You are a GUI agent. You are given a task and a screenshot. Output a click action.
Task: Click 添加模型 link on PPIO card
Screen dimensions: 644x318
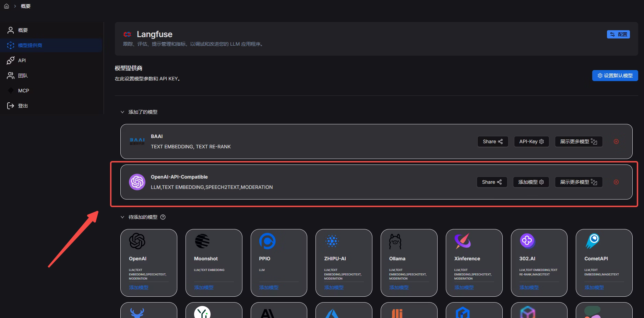click(x=269, y=287)
